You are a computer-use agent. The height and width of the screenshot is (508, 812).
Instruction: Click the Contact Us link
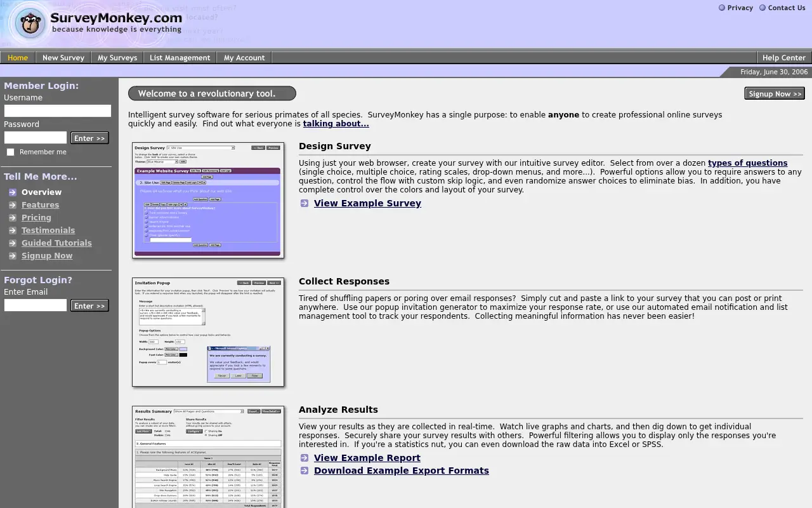tap(787, 8)
